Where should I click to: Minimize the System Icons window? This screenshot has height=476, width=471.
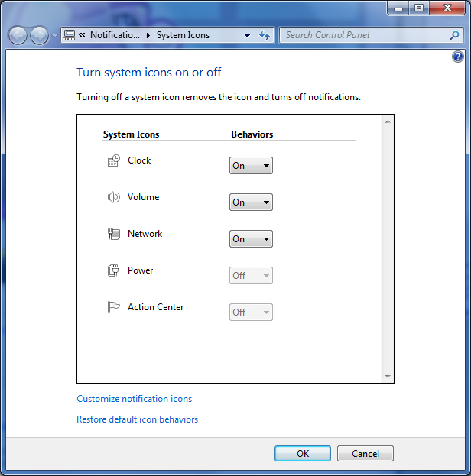[x=398, y=8]
